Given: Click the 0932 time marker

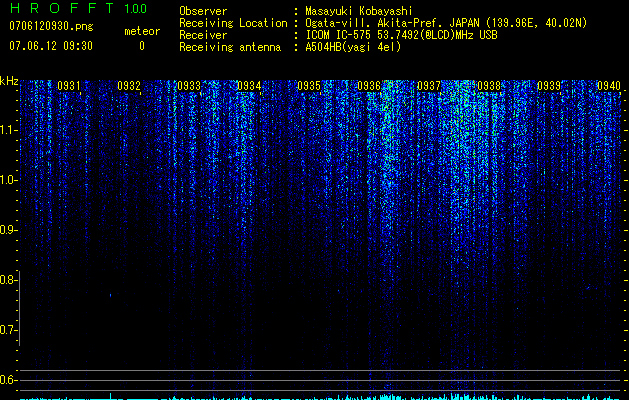Looking at the screenshot, I should pos(129,86).
